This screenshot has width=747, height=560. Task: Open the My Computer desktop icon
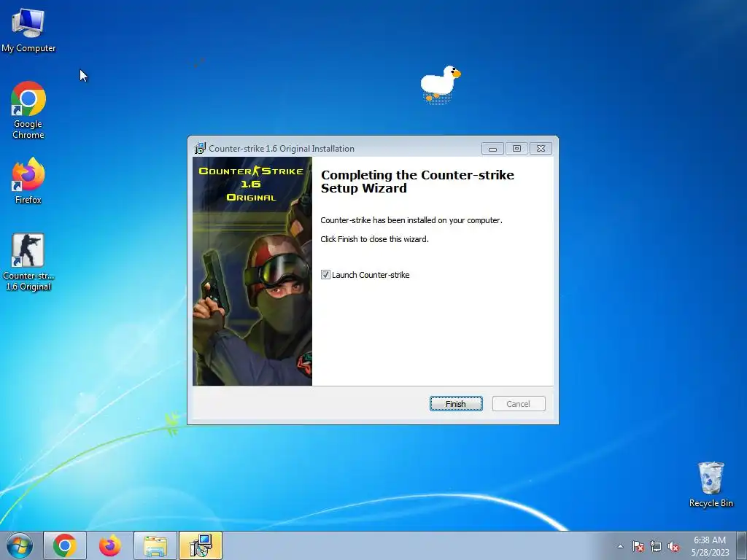28,29
